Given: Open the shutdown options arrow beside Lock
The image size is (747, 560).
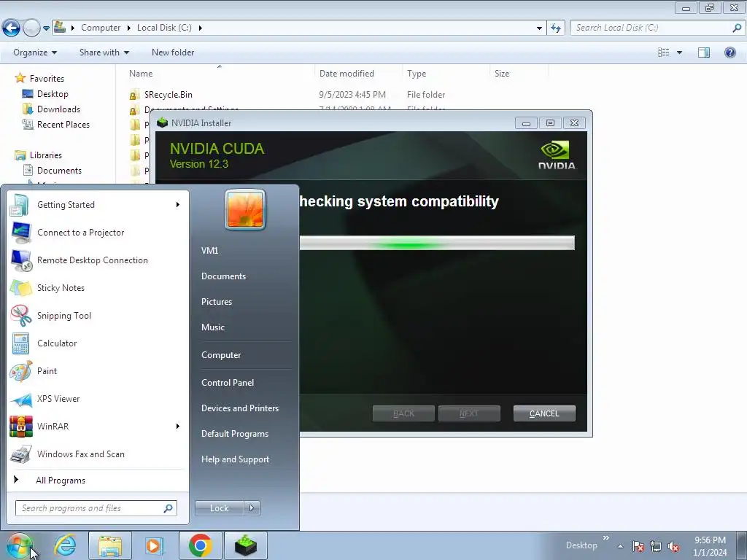Looking at the screenshot, I should click(x=252, y=508).
